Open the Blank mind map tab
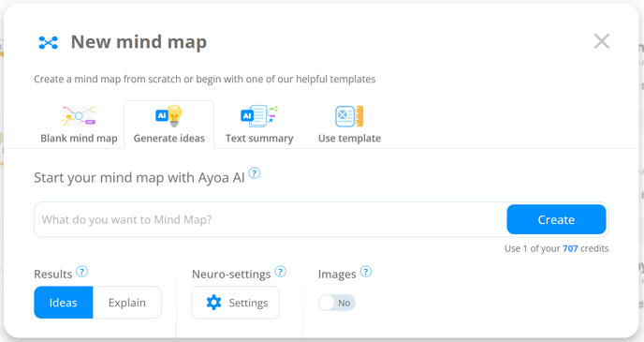The height and width of the screenshot is (342, 644). click(x=79, y=124)
